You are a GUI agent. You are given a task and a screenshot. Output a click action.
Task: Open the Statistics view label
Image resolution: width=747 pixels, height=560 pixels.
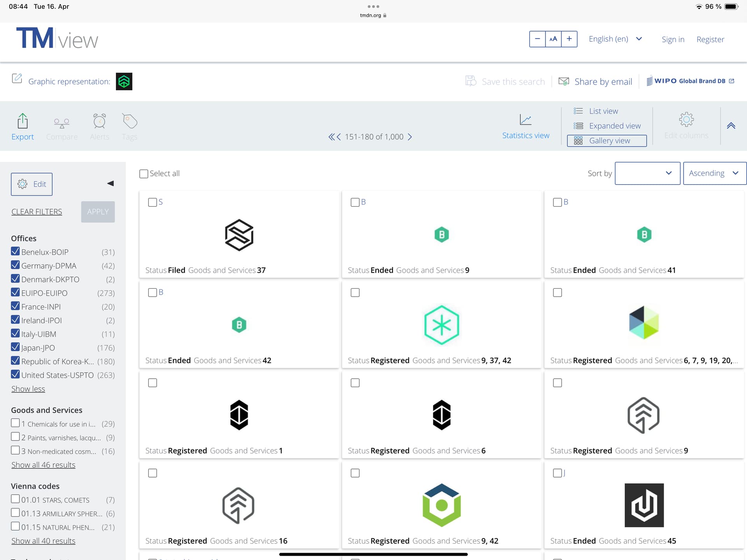point(526,135)
